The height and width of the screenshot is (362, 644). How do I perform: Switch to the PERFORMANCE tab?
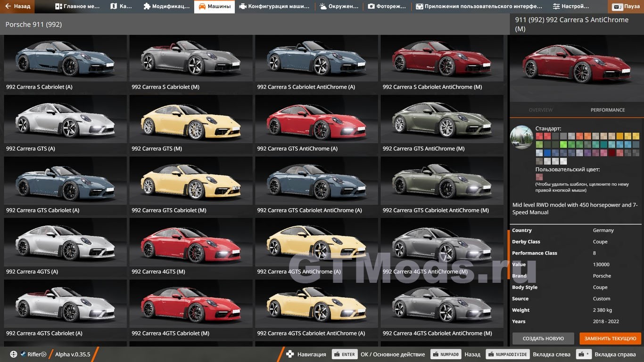pyautogui.click(x=608, y=110)
